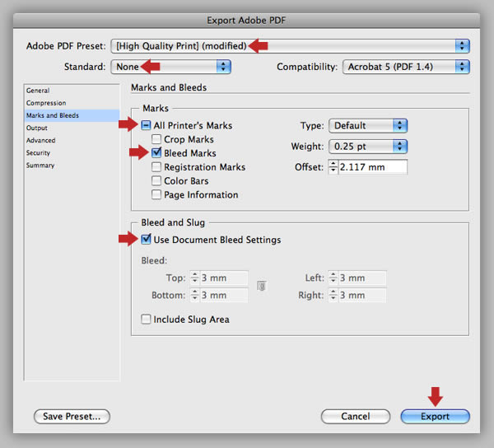Toggle the bleed chain-link icon
Screen dimensions: 494x448
pos(262,286)
